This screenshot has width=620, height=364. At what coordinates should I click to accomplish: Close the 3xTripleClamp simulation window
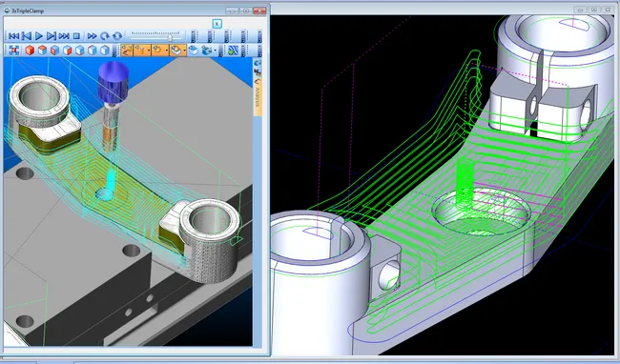click(x=259, y=10)
